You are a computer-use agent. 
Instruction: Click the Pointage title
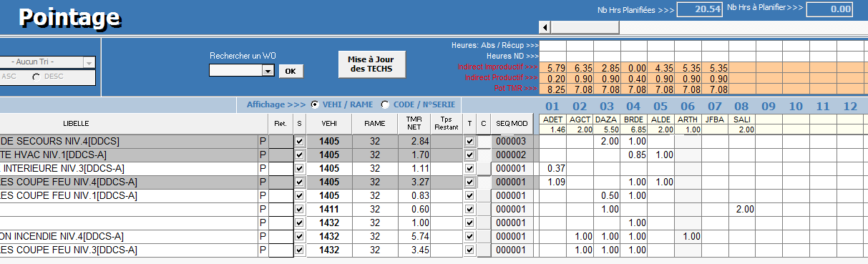(69, 18)
